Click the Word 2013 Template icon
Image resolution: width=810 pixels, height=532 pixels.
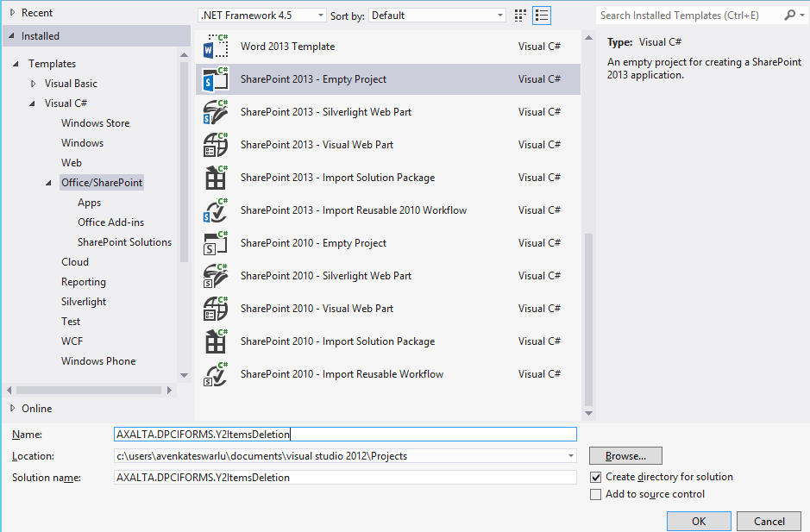pyautogui.click(x=216, y=47)
